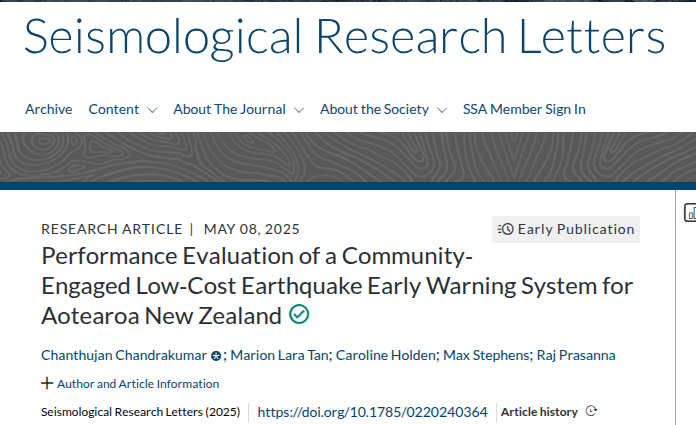This screenshot has height=425, width=696.
Task: View author Marion Lara Tan
Action: tap(280, 355)
